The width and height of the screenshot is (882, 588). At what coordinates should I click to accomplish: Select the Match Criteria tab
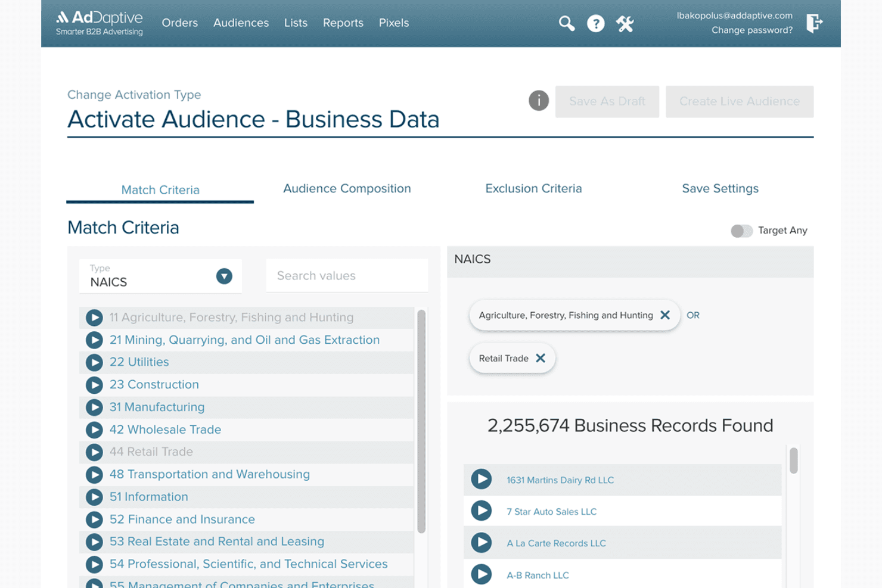pyautogui.click(x=160, y=189)
